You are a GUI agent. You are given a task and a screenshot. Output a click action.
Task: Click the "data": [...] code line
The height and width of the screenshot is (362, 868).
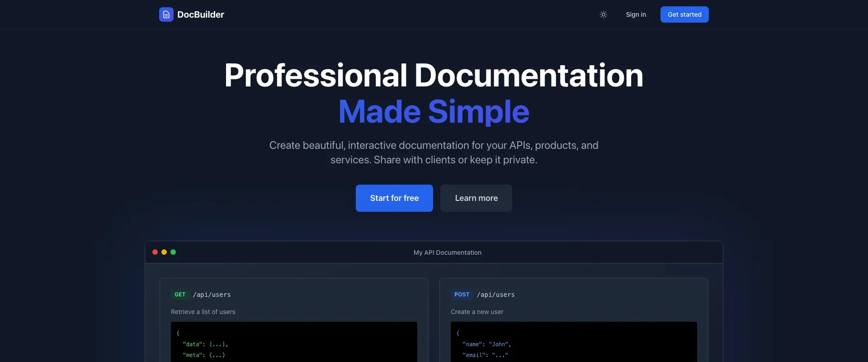[x=205, y=344]
